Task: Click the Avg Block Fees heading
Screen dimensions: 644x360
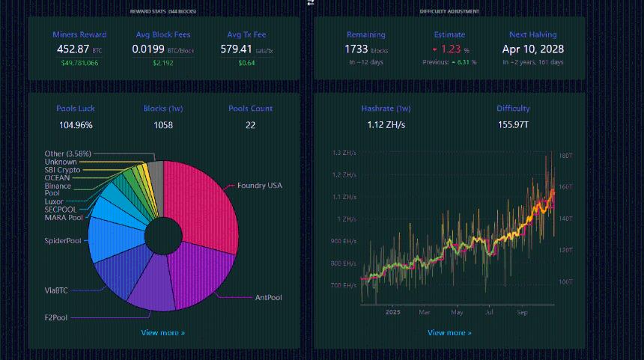Action: click(162, 34)
